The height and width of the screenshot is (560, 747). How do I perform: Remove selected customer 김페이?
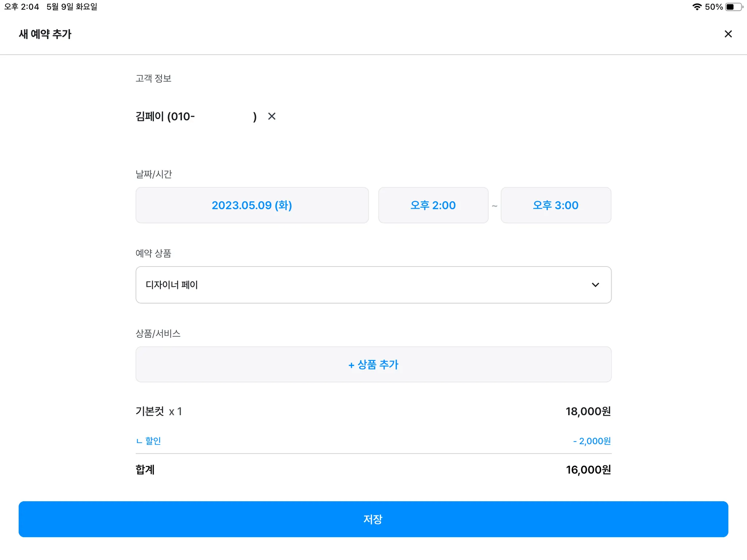pyautogui.click(x=272, y=116)
